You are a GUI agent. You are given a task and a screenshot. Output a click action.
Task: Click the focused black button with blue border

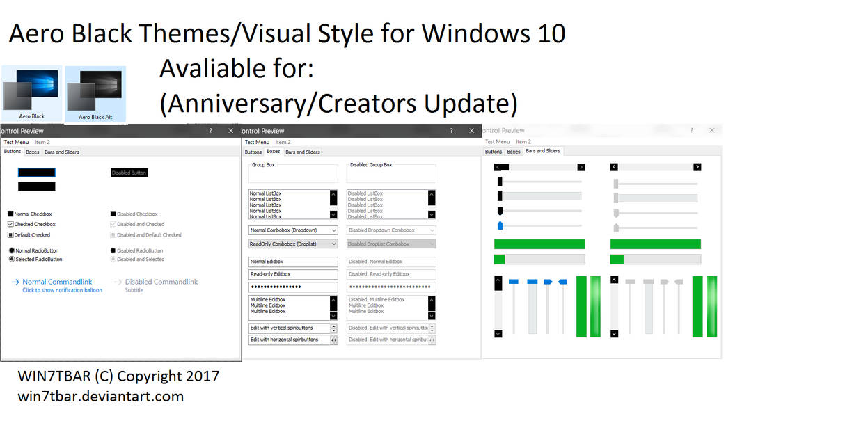coord(36,173)
